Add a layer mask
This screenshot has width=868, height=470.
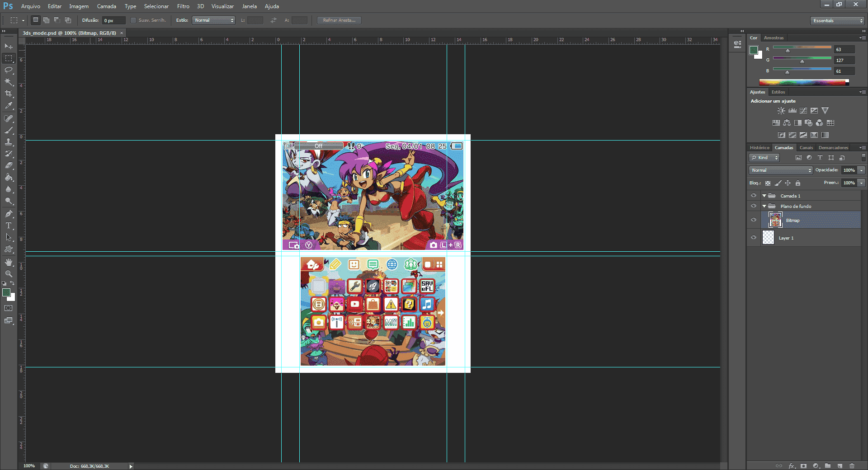tap(803, 465)
